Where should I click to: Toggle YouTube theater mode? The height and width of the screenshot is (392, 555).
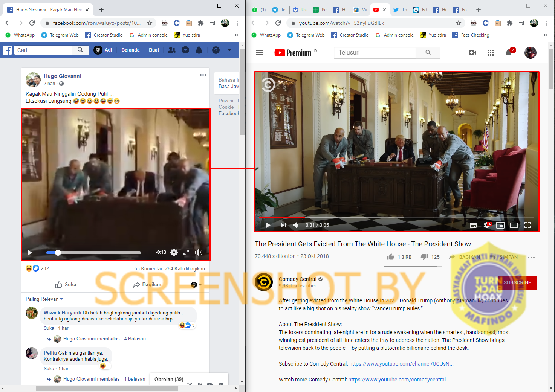point(514,225)
